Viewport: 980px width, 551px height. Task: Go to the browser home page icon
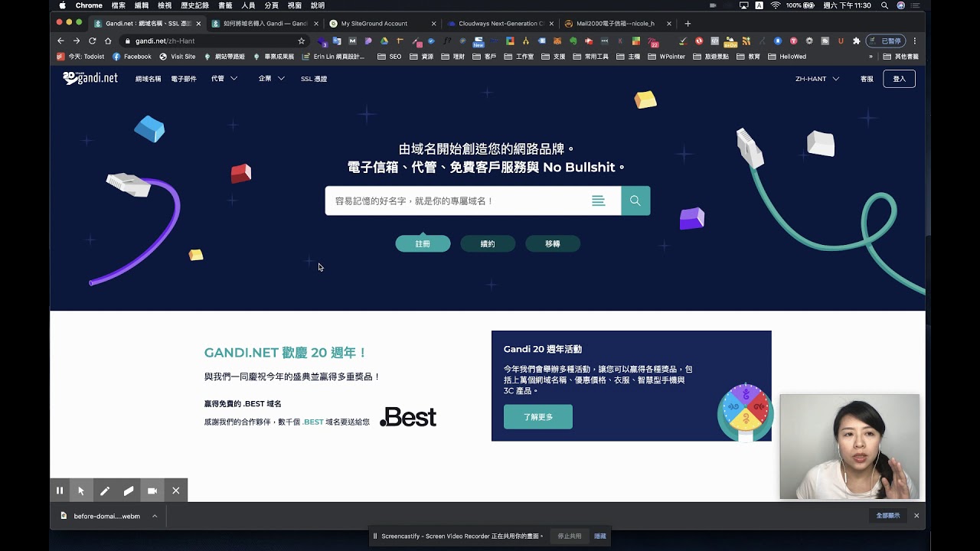(108, 41)
